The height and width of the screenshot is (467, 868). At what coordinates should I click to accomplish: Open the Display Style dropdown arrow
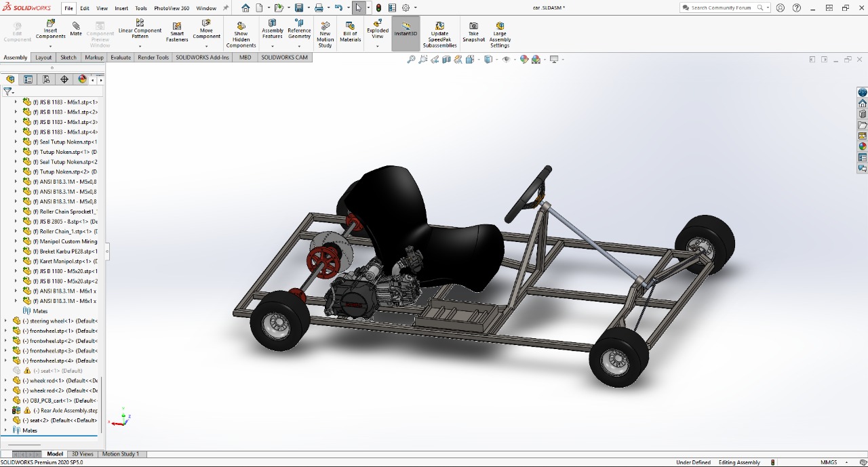(496, 60)
